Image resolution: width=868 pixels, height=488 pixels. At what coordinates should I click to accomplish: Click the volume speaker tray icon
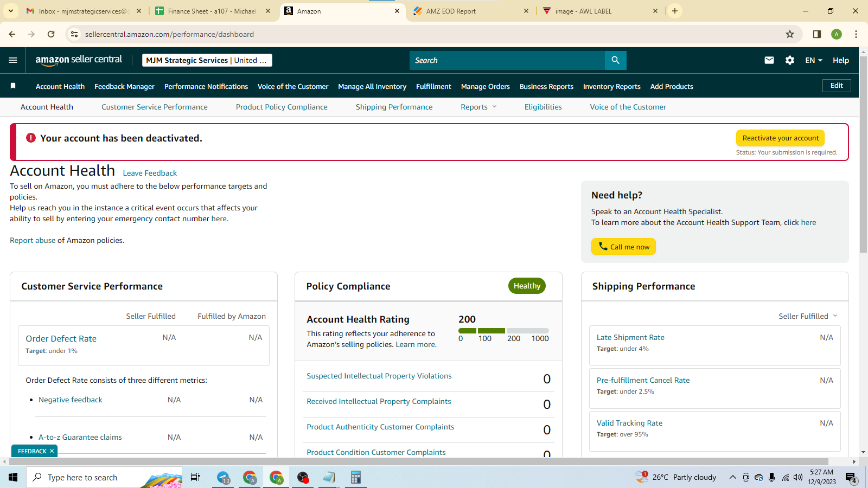click(x=798, y=477)
